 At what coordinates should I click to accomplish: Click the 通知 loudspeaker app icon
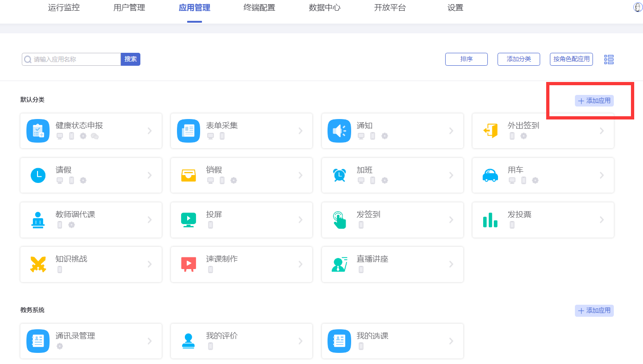point(339,131)
